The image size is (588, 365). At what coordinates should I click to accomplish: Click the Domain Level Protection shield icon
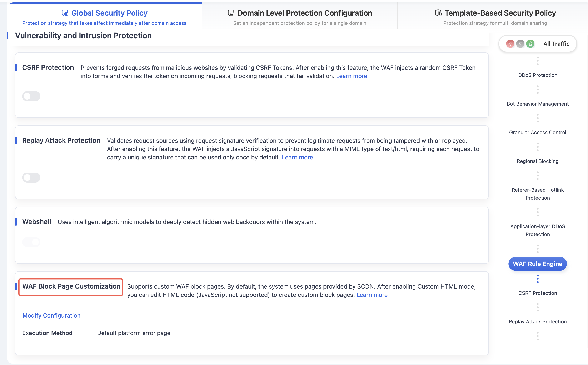coord(231,13)
